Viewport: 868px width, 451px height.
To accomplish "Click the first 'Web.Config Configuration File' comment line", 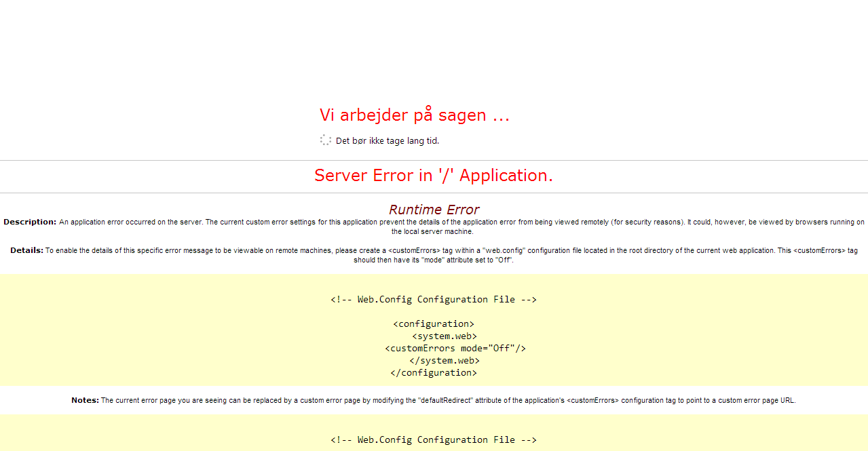I will (434, 299).
